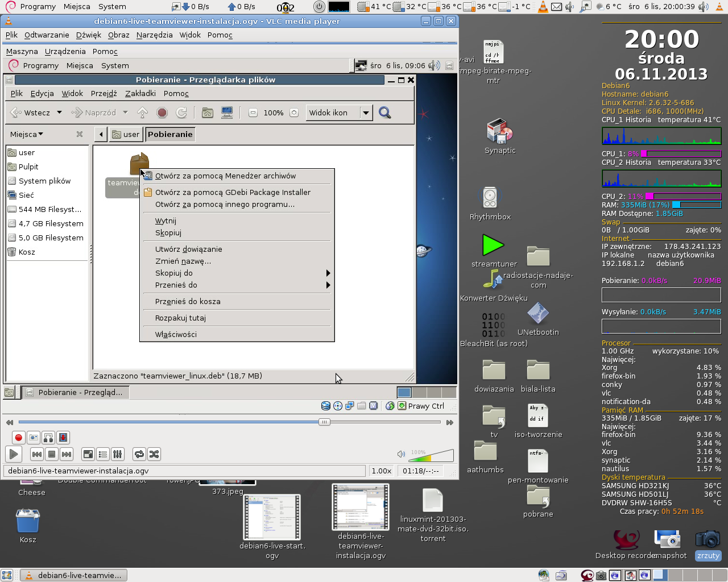Click the reload icon in file browser
This screenshot has width=728, height=582.
181,113
